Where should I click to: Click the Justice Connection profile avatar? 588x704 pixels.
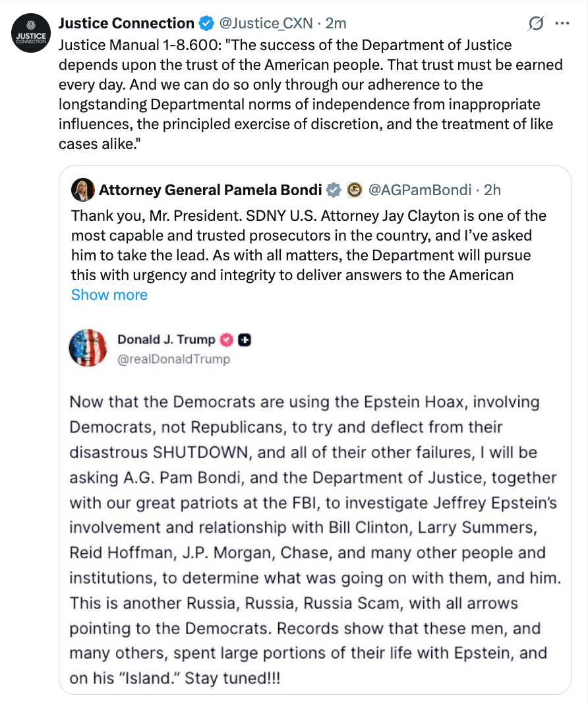coord(31,33)
